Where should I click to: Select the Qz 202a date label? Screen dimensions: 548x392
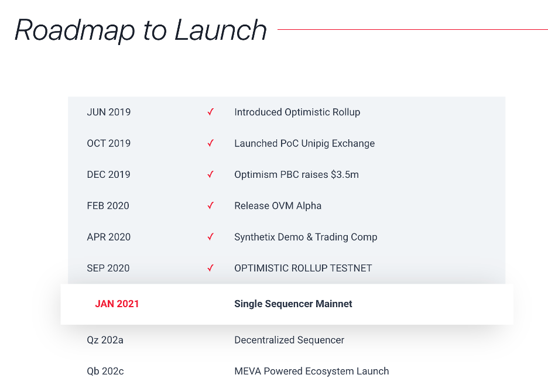(105, 341)
